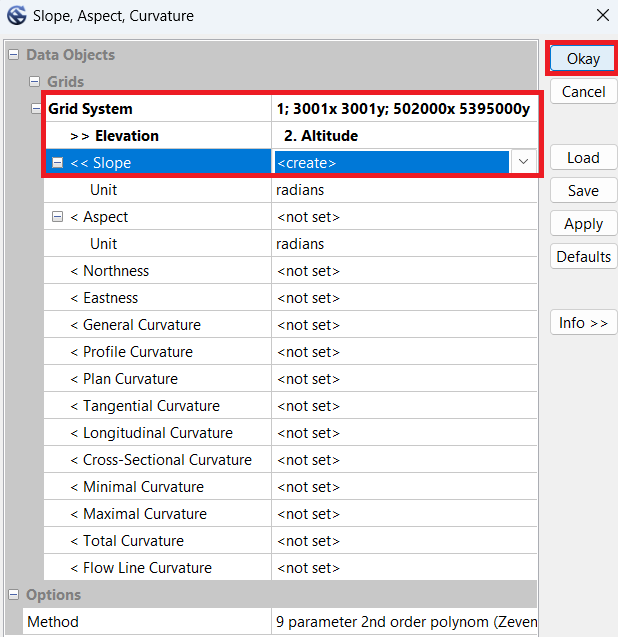
Task: Expand the Info >> panel
Action: [x=583, y=322]
